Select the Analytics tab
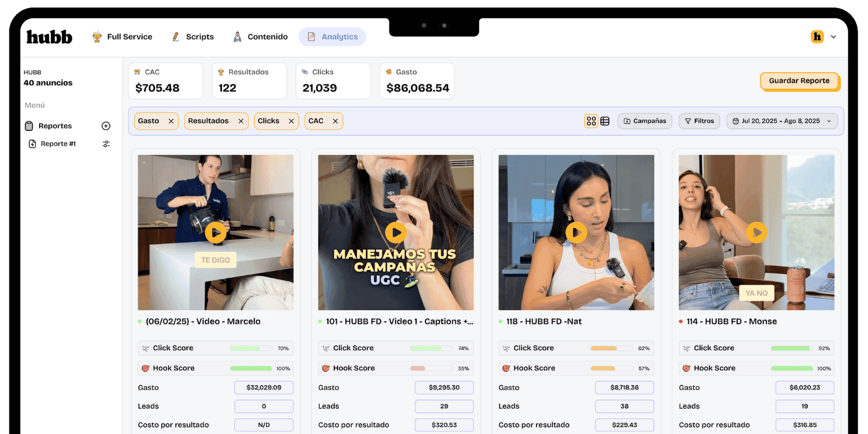 pyautogui.click(x=332, y=37)
